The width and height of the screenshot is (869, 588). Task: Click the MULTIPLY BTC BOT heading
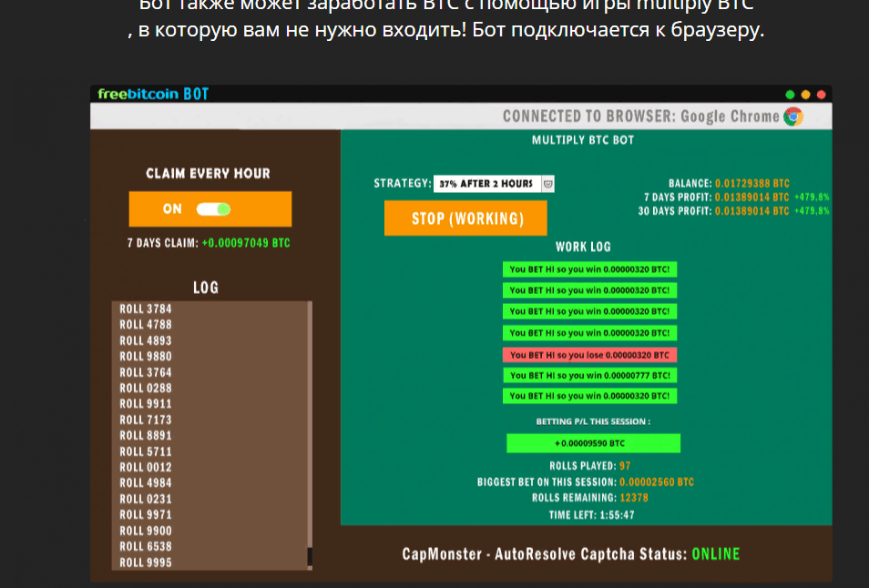583,141
